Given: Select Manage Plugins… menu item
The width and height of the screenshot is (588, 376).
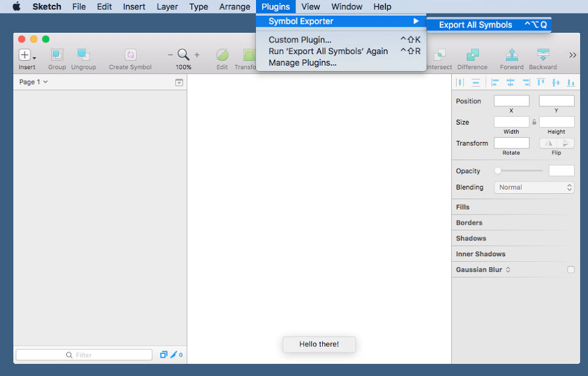Looking at the screenshot, I should (302, 63).
